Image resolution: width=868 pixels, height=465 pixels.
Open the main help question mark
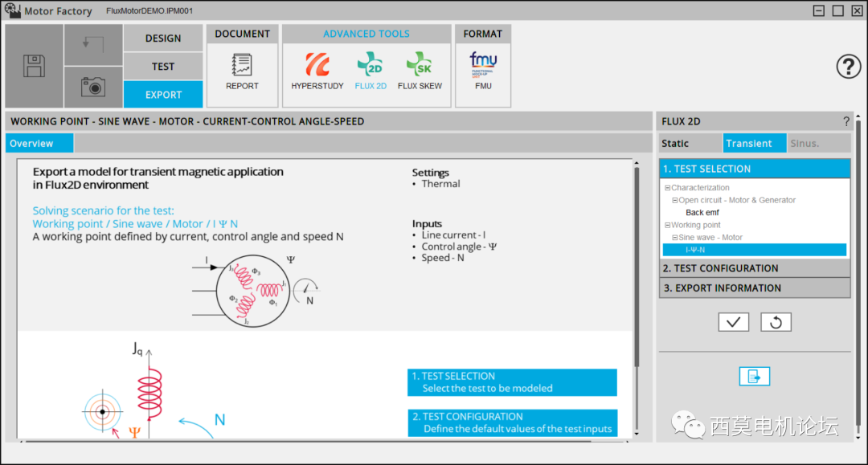tap(848, 67)
